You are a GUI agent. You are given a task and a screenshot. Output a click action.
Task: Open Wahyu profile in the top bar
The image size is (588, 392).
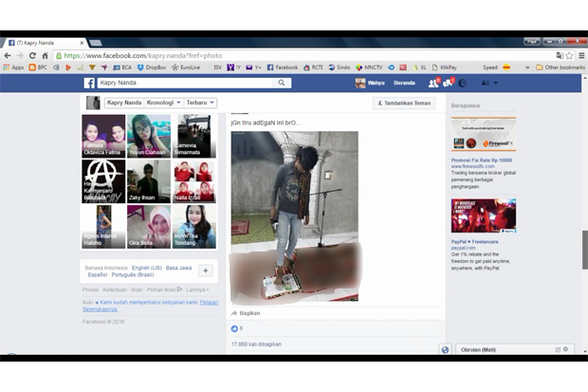pos(370,83)
